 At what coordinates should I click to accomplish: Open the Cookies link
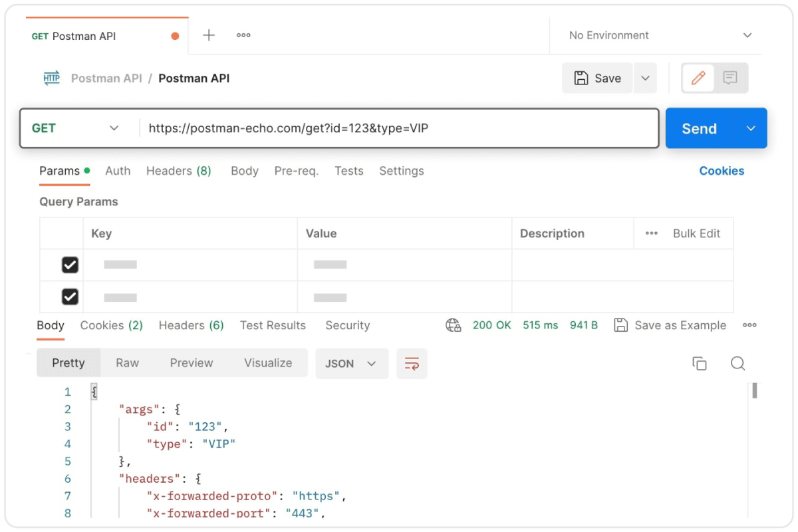click(x=722, y=171)
